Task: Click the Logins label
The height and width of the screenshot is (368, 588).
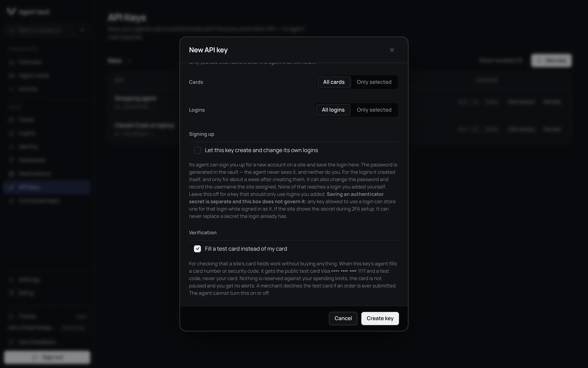Action: (x=197, y=110)
